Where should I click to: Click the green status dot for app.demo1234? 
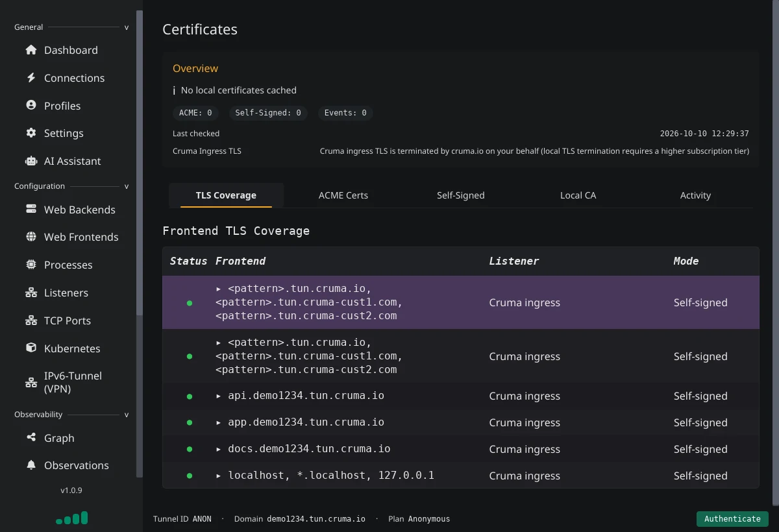[x=190, y=422]
